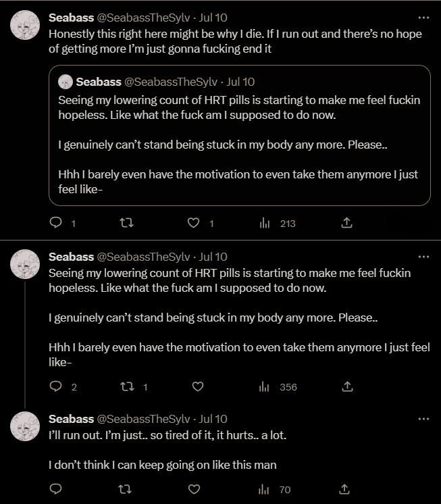The width and height of the screenshot is (441, 504).
Task: Share the first tweet via share icon
Action: coord(347,223)
